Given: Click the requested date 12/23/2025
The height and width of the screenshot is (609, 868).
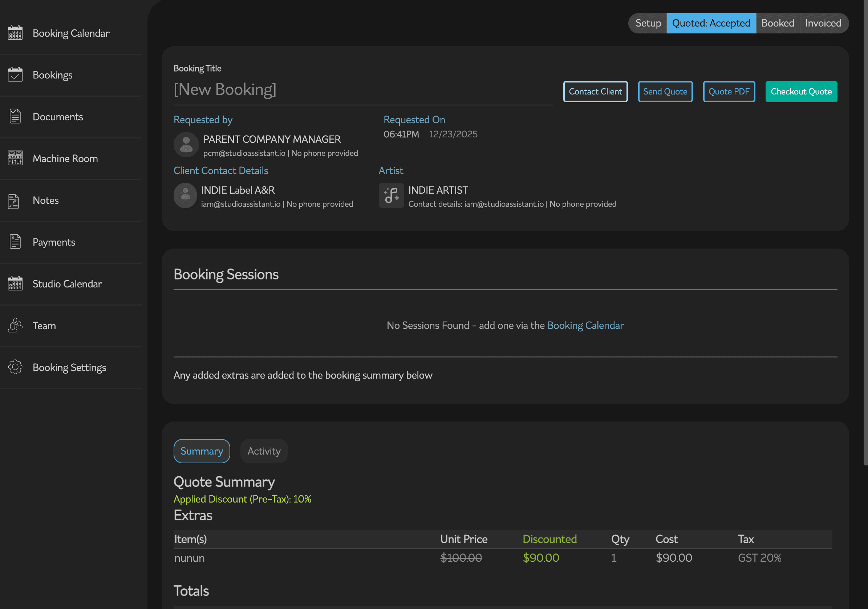Looking at the screenshot, I should point(453,134).
